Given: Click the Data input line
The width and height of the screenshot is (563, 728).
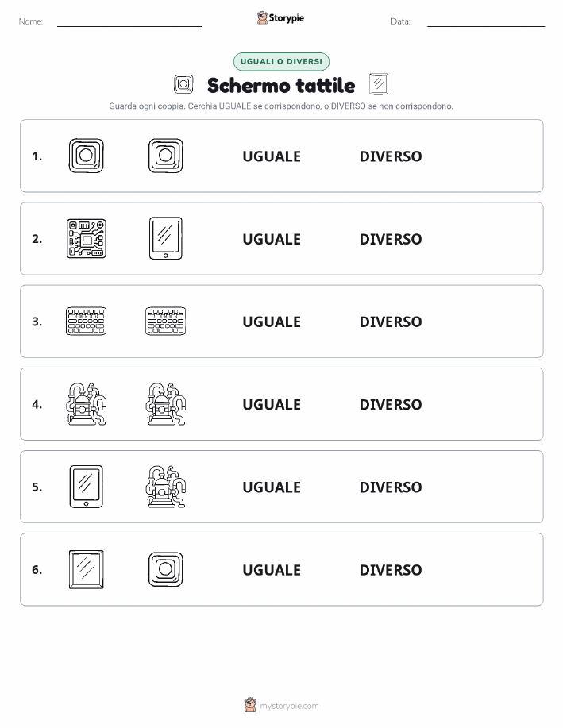Looking at the screenshot, I should pyautogui.click(x=486, y=22).
